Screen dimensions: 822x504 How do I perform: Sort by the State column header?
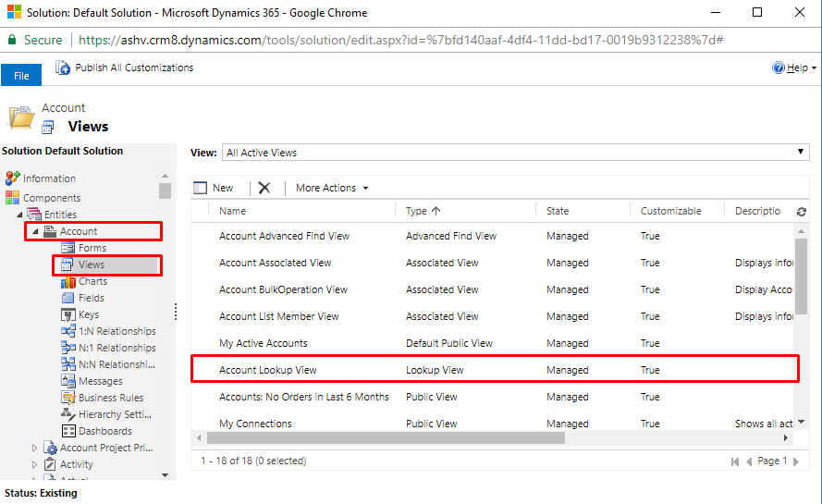click(558, 211)
